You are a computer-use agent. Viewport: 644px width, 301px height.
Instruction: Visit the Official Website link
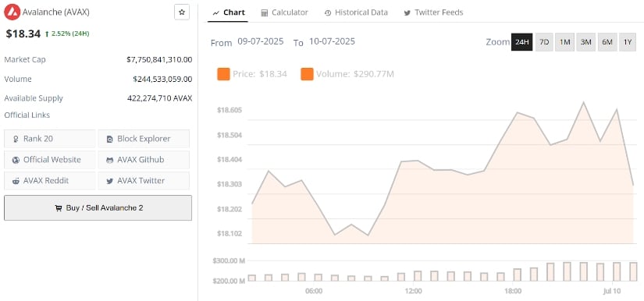tap(50, 160)
